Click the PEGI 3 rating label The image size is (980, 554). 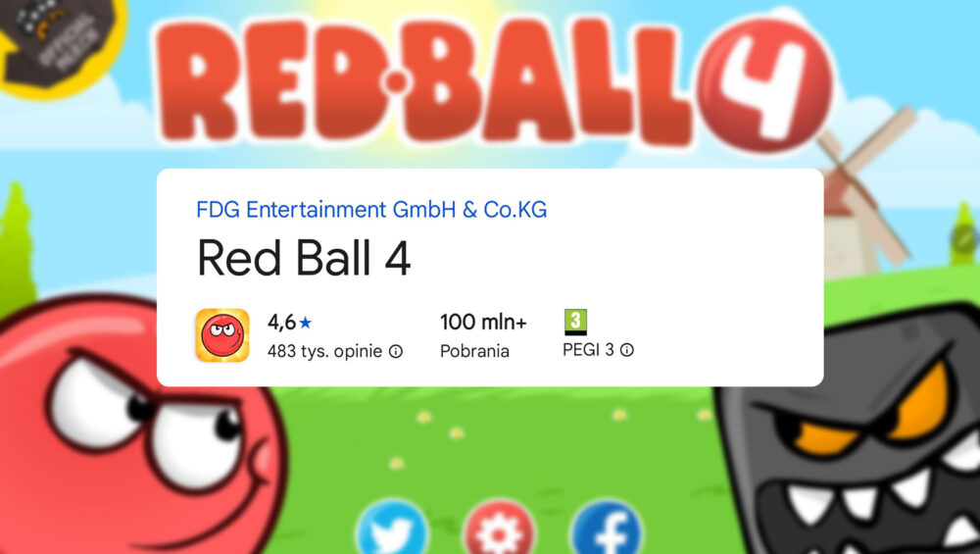point(588,350)
